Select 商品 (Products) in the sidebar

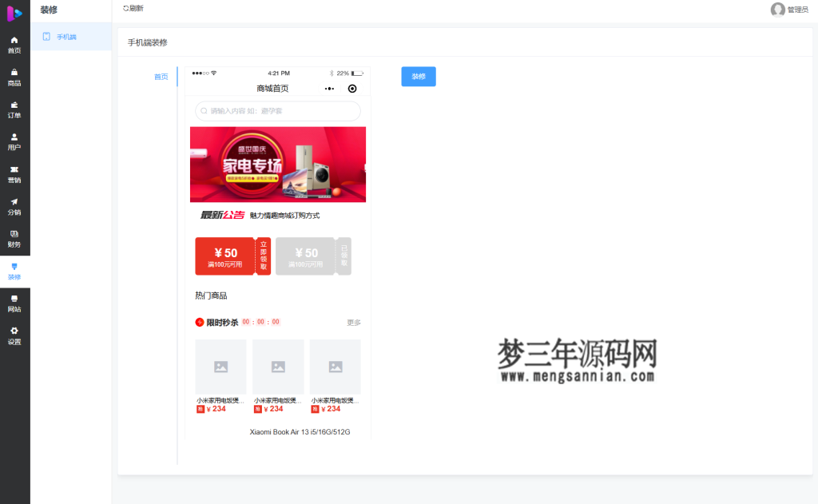click(x=14, y=77)
